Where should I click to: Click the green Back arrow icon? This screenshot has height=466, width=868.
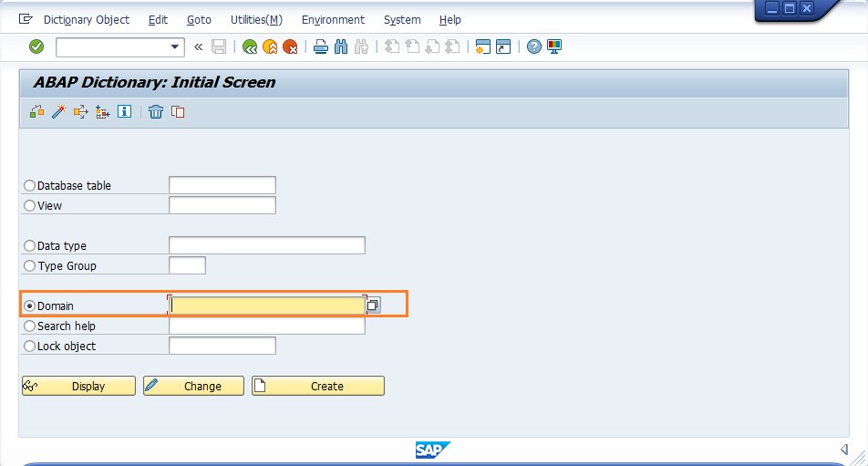(250, 47)
